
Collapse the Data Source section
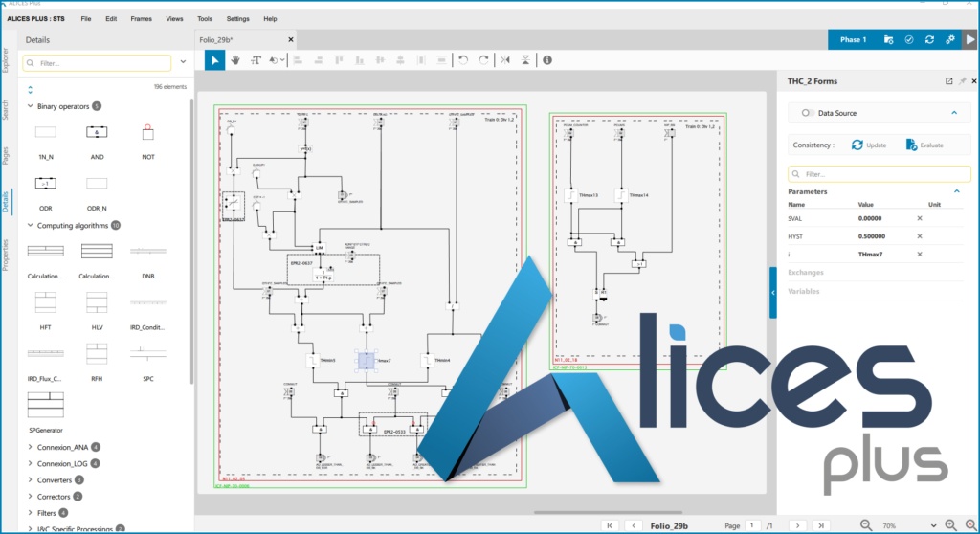[x=954, y=113]
